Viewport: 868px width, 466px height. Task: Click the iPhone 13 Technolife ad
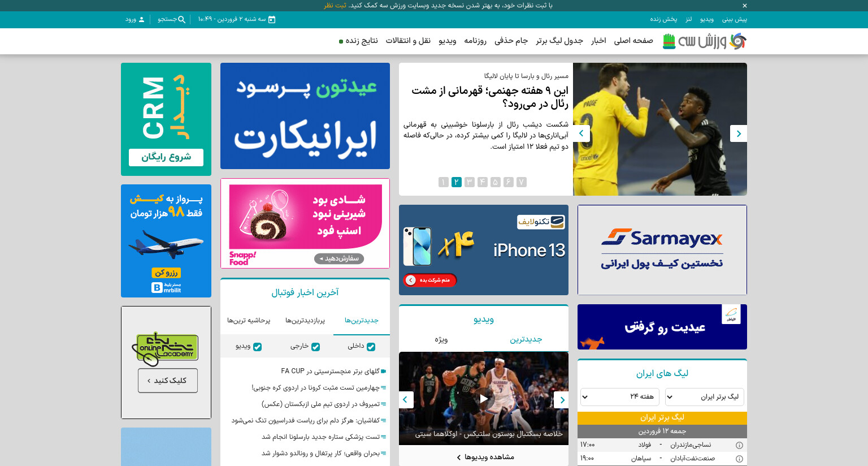[484, 250]
